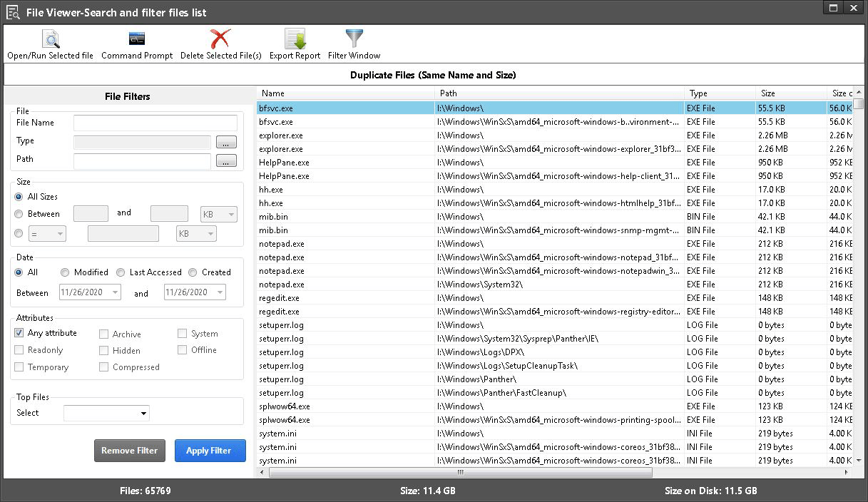The width and height of the screenshot is (868, 502).
Task: Toggle the Offline attribute checkbox
Action: point(182,350)
